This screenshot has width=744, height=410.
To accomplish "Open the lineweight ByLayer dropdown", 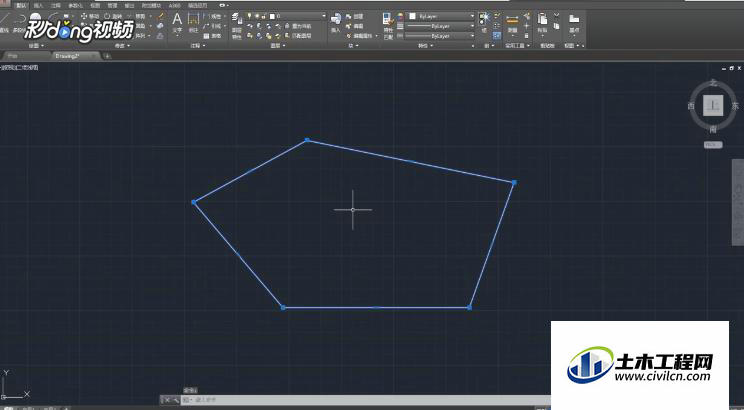I will click(472, 26).
